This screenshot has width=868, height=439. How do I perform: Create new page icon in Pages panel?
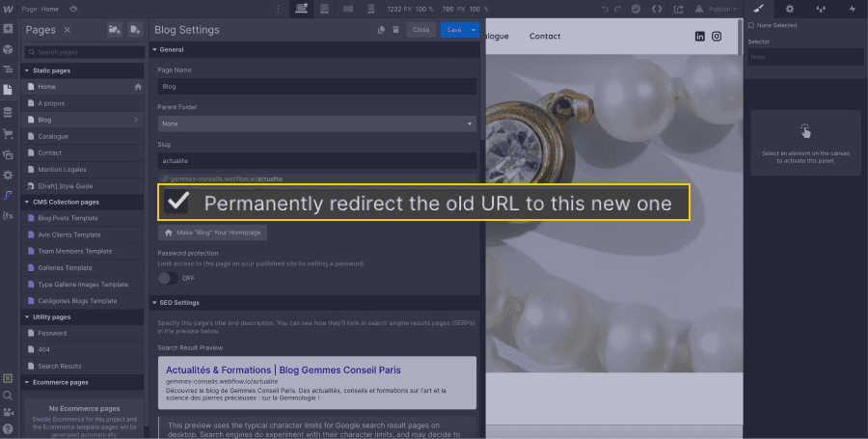[135, 30]
